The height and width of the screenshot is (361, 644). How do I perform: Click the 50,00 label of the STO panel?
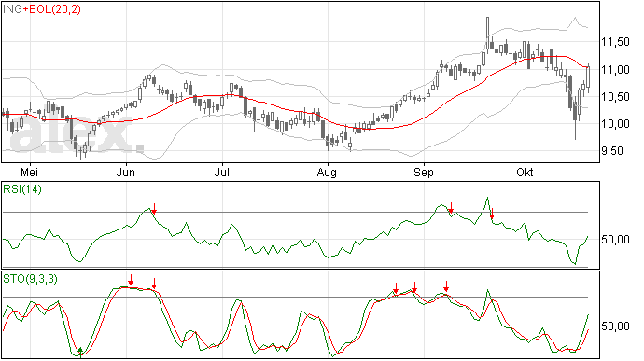click(x=615, y=326)
